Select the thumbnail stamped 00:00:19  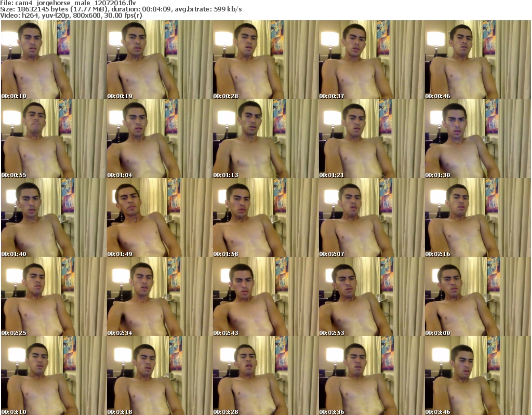[159, 60]
